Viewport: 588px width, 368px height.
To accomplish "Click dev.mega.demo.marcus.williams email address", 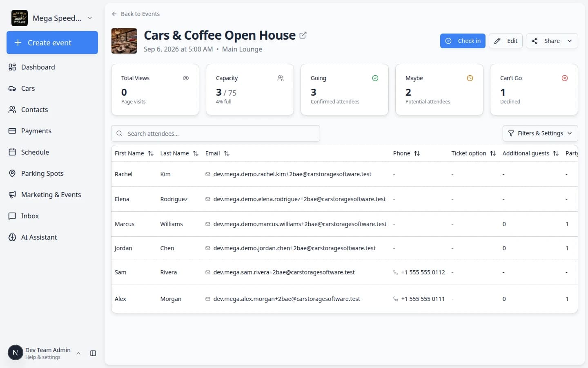I will (x=300, y=224).
